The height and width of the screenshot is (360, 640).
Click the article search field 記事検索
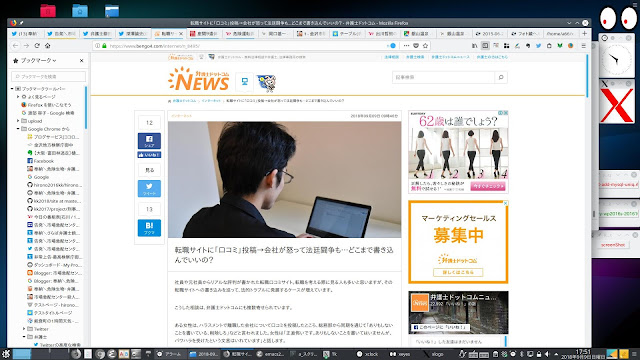pyautogui.click(x=443, y=77)
